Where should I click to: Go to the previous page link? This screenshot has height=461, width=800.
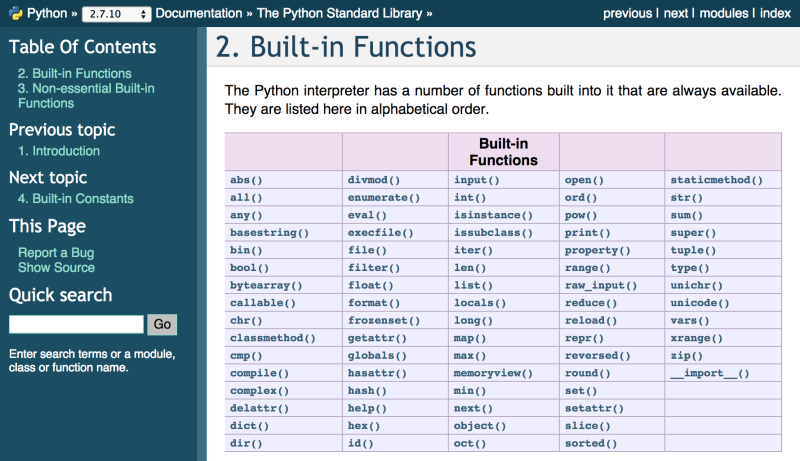coord(628,14)
